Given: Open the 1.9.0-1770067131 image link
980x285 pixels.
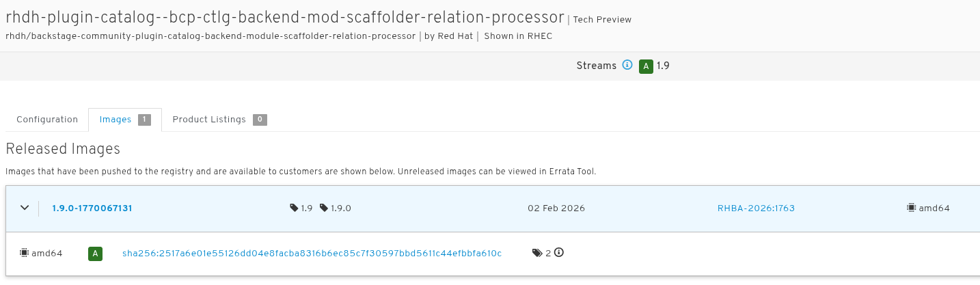Looking at the screenshot, I should pos(92,208).
